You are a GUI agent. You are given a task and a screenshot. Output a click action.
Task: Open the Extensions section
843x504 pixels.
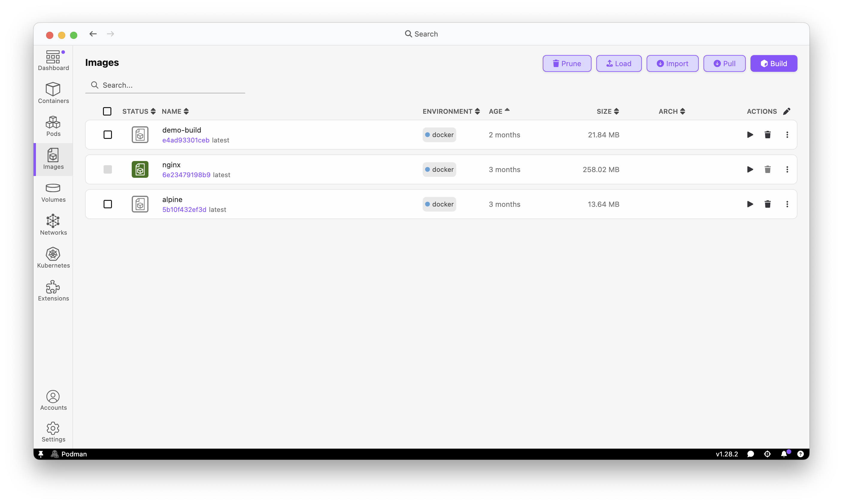pos(53,291)
